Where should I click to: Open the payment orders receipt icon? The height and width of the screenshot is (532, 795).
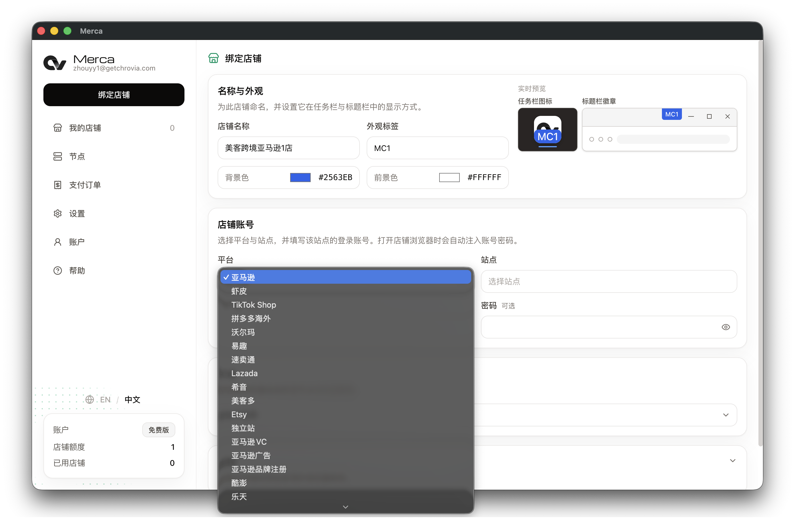pos(58,185)
